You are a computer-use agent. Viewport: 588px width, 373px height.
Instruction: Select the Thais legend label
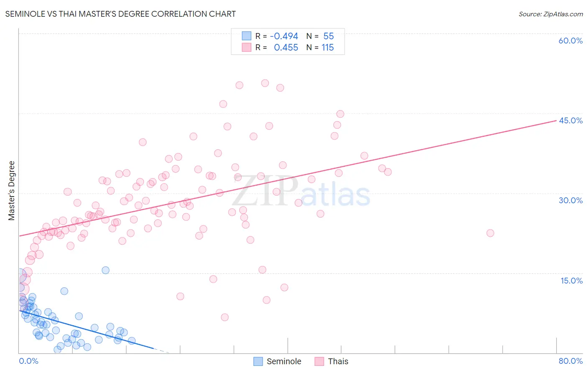pos(338,361)
